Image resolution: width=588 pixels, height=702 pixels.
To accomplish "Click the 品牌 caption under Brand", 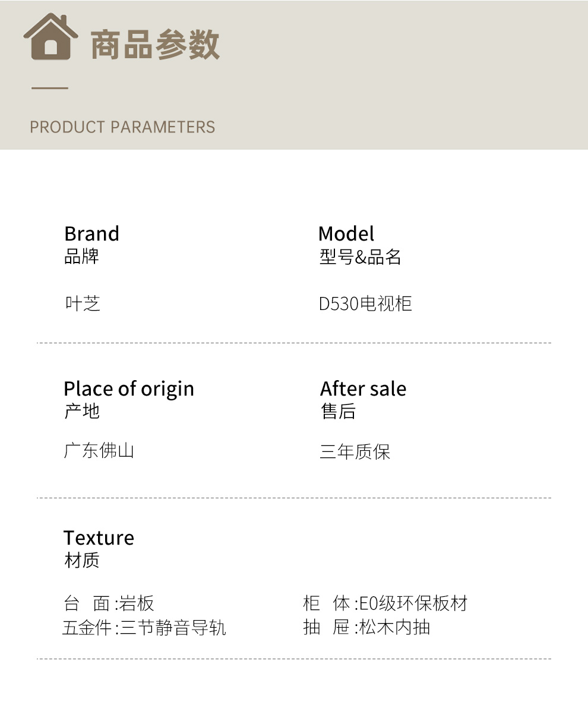I will 81,257.
